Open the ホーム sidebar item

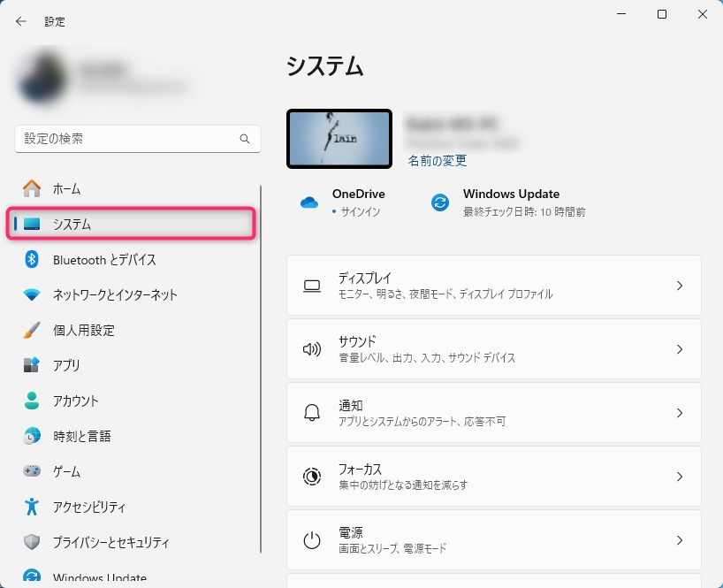click(x=66, y=188)
